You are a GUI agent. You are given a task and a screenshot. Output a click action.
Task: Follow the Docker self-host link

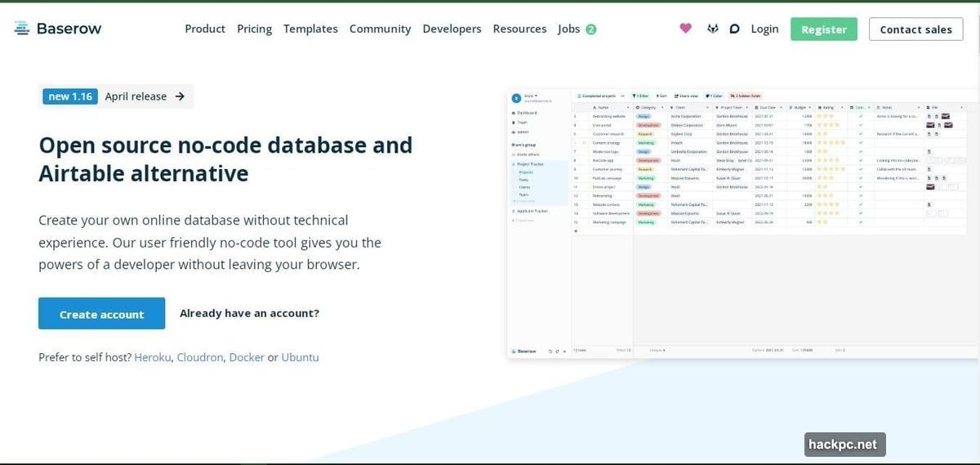[247, 357]
